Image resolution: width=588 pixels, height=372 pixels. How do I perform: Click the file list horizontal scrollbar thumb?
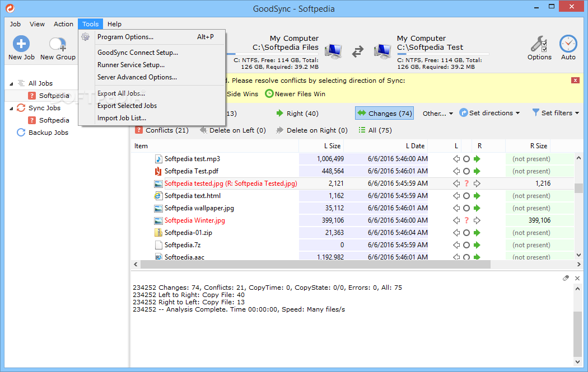click(315, 265)
